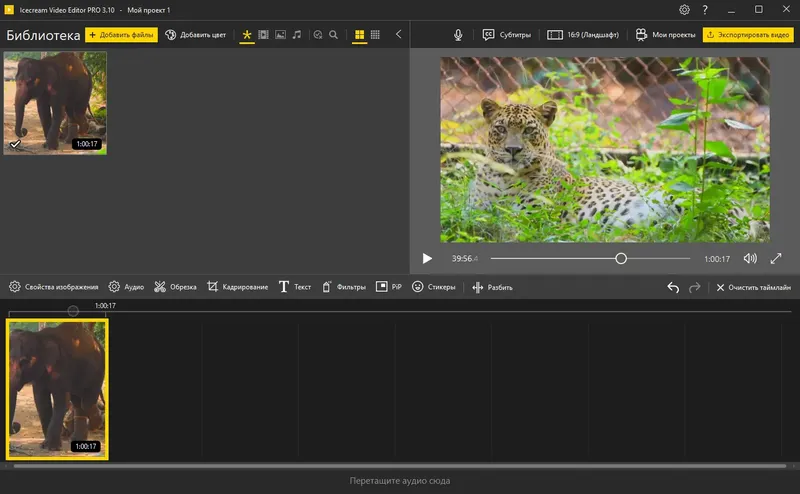Open the Фильтры tool
Image resolution: width=800 pixels, height=494 pixels.
coord(344,287)
